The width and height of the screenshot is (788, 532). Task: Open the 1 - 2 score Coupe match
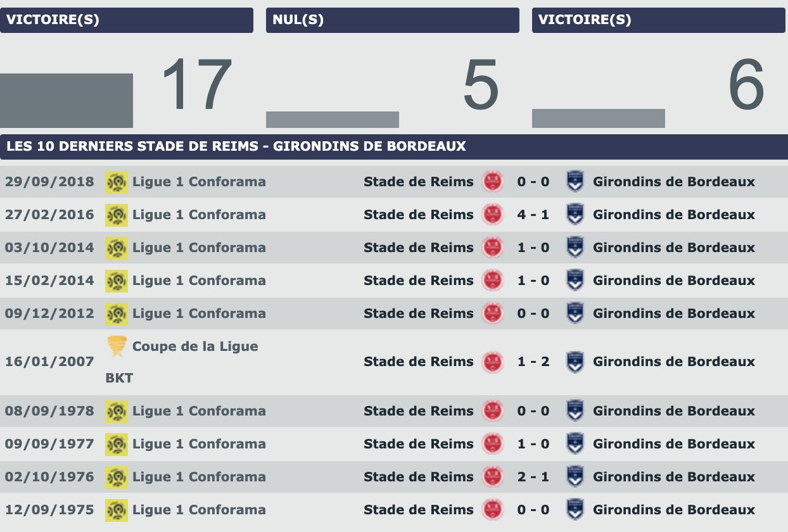[x=533, y=362]
